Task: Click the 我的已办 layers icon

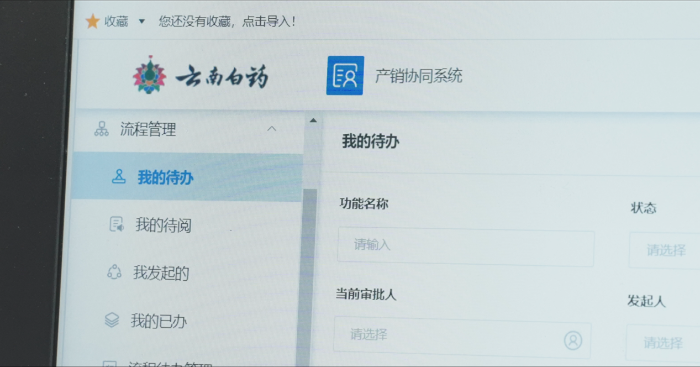Action: click(112, 320)
